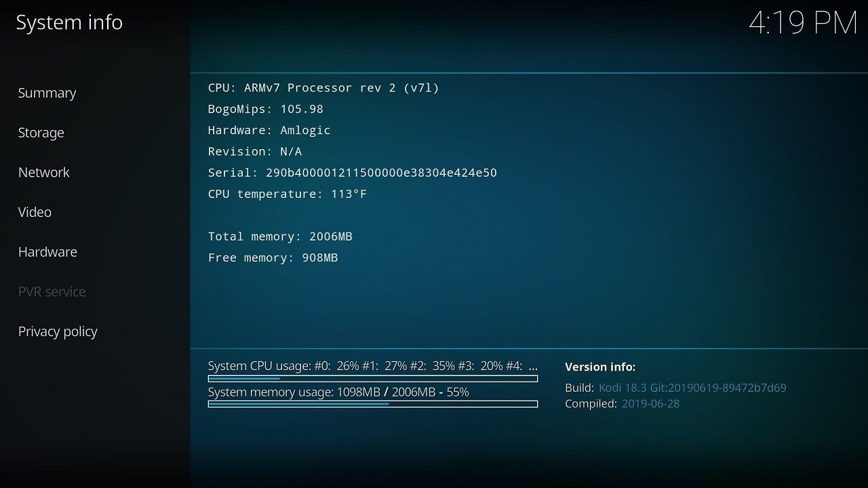Click the Free memory line
The height and width of the screenshot is (488, 868).
[x=273, y=258]
